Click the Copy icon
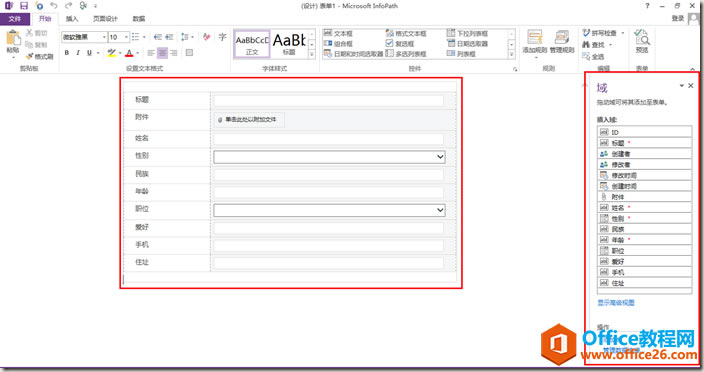 30,44
